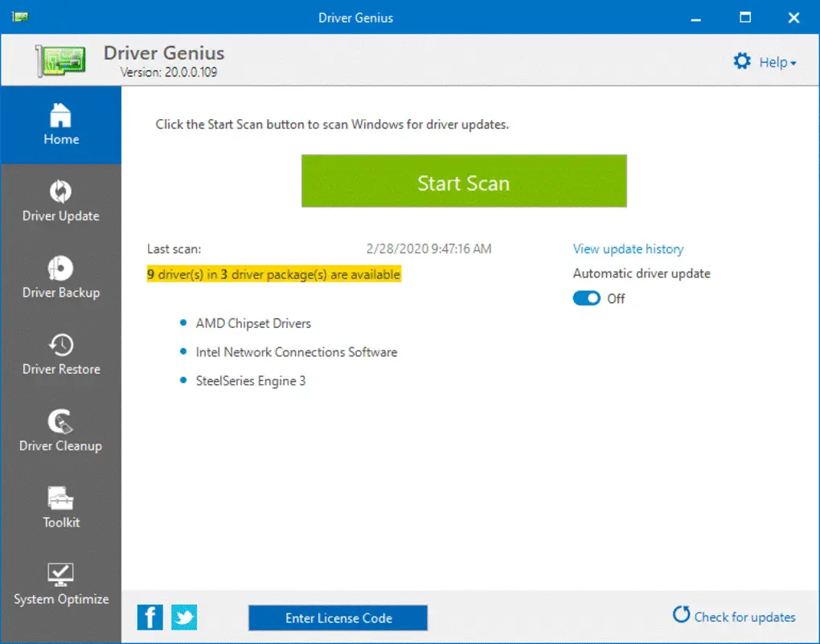Open the Home section house icon
Image resolution: width=820 pixels, height=644 pixels.
tap(60, 115)
